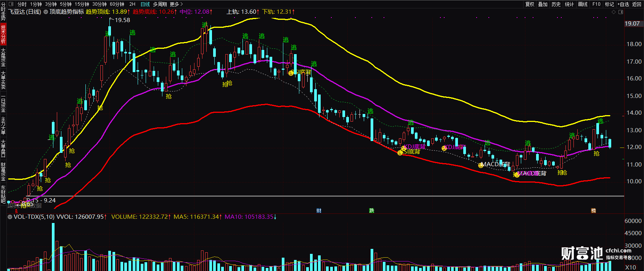Switch to the 分时 period
644x271 pixels.
22,4
